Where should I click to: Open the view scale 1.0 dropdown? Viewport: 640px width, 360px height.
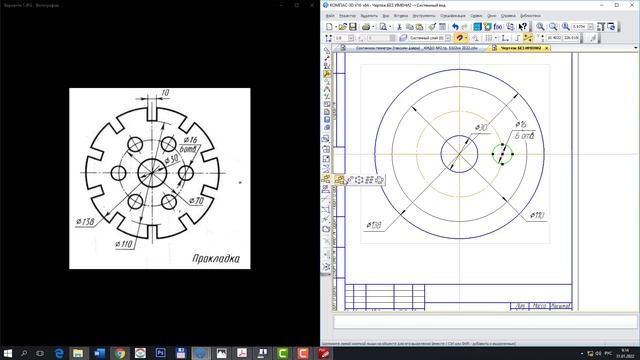click(x=351, y=38)
